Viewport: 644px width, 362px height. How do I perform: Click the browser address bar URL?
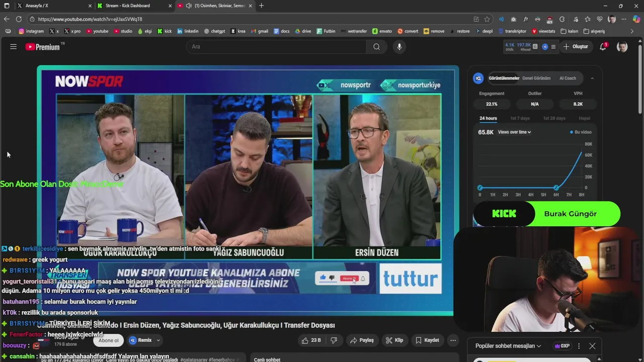click(x=90, y=19)
